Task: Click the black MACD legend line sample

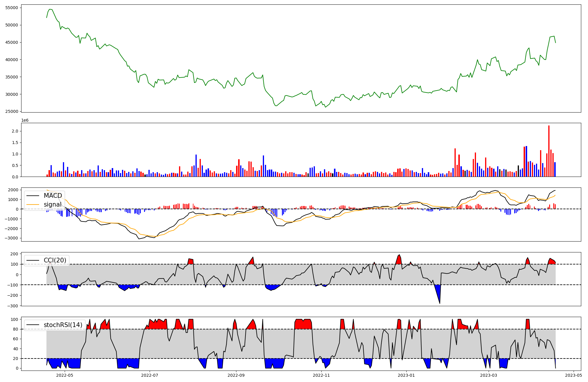Action: (x=33, y=196)
